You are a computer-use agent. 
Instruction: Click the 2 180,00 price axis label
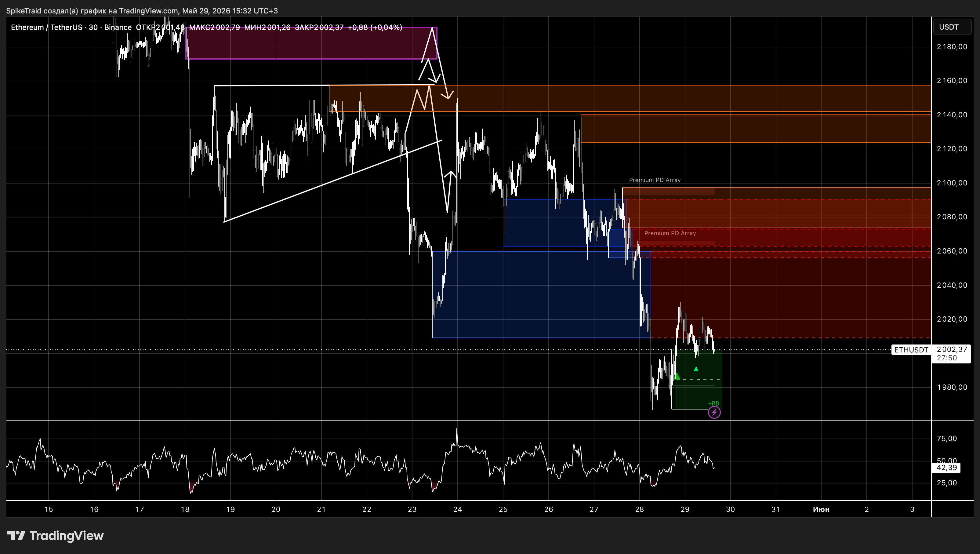pyautogui.click(x=952, y=46)
